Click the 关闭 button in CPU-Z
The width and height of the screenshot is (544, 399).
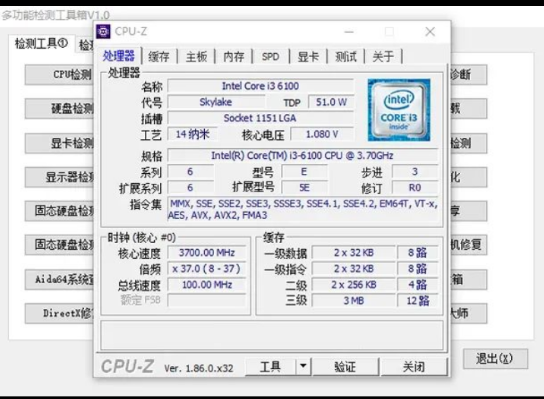click(x=414, y=366)
